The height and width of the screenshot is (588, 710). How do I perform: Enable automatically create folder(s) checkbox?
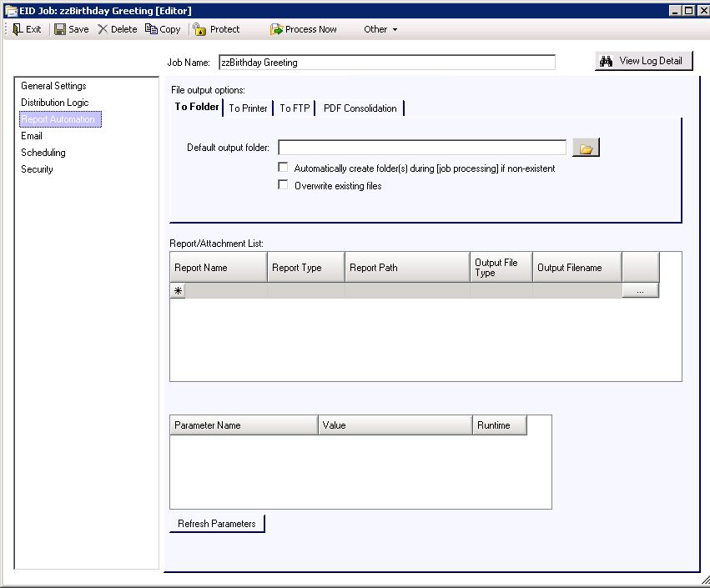pos(283,168)
